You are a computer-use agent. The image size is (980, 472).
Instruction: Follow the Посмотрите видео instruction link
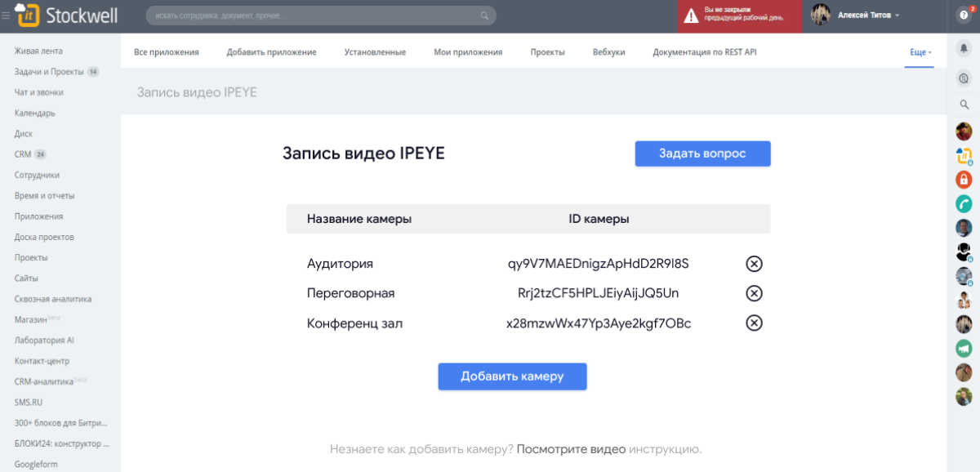click(571, 449)
